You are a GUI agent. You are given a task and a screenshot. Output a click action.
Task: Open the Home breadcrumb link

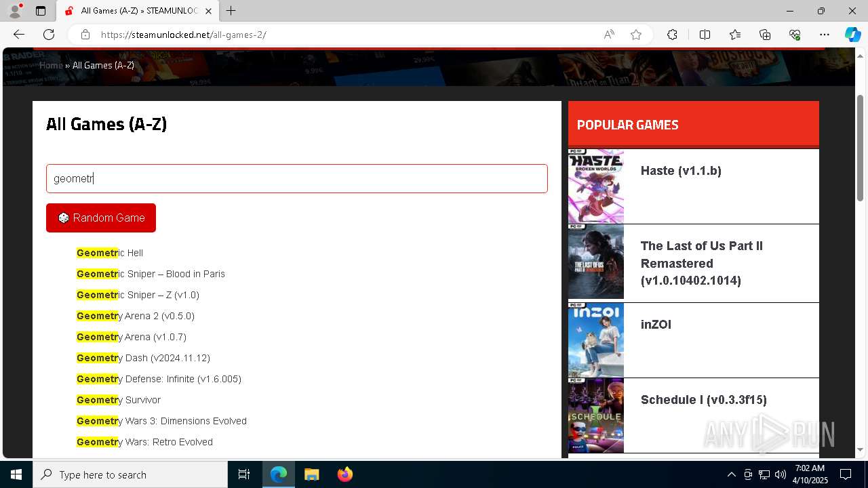point(51,65)
